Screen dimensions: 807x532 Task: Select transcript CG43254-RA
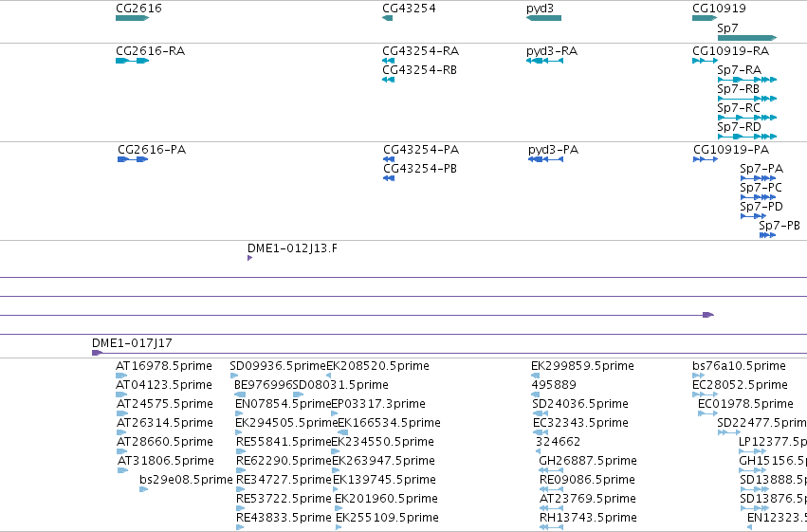389,61
